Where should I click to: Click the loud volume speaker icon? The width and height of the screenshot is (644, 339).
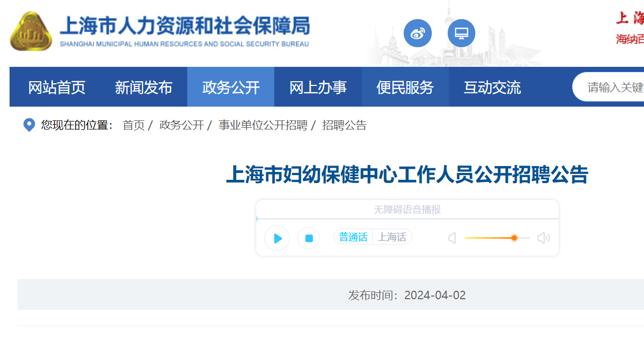pos(543,238)
